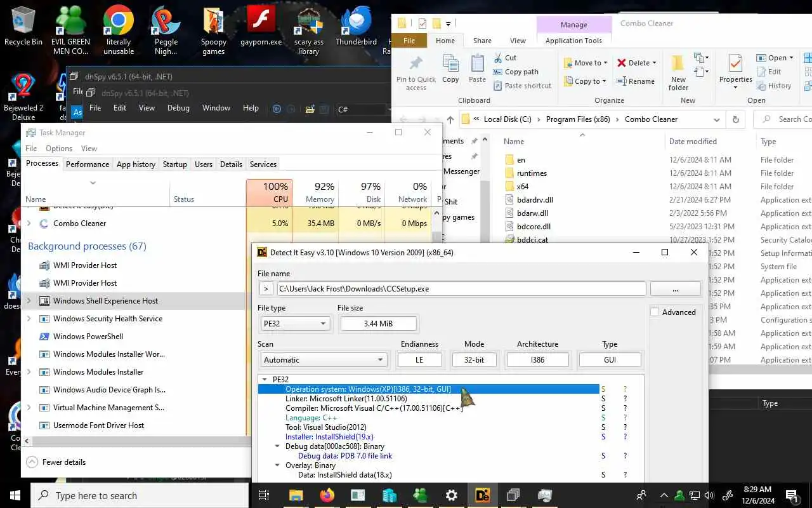Viewport: 812px width, 508px height.
Task: Open Options menu in Task Manager
Action: [59, 148]
